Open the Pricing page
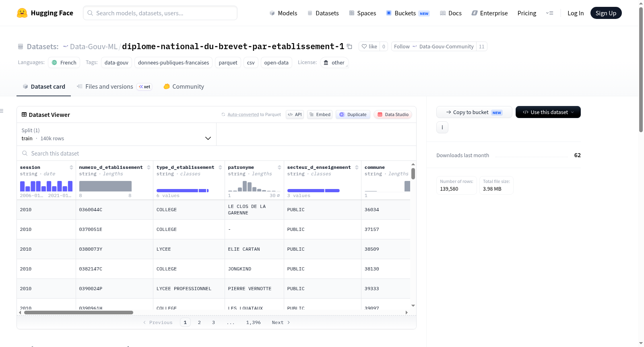Viewport: 644px width, 347px height. tap(527, 13)
